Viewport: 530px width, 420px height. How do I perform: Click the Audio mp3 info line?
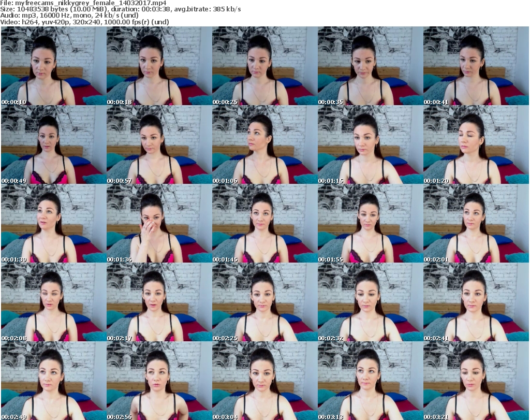[69, 16]
